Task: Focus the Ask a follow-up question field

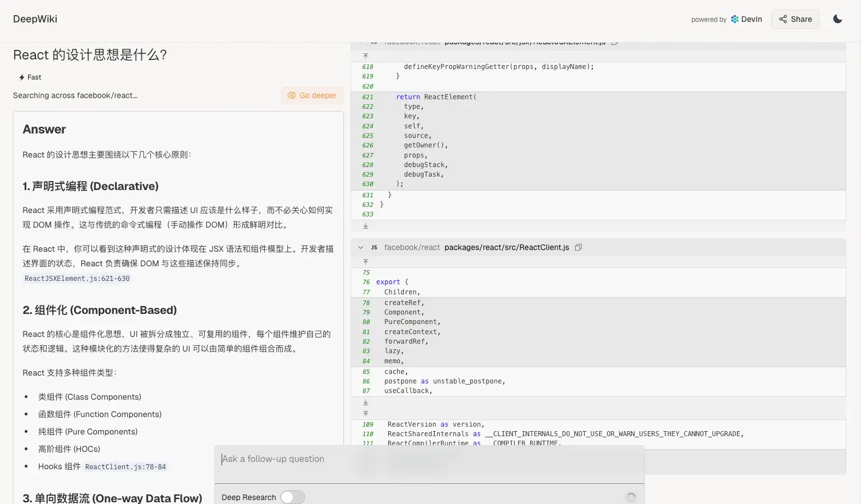Action: pos(429,459)
